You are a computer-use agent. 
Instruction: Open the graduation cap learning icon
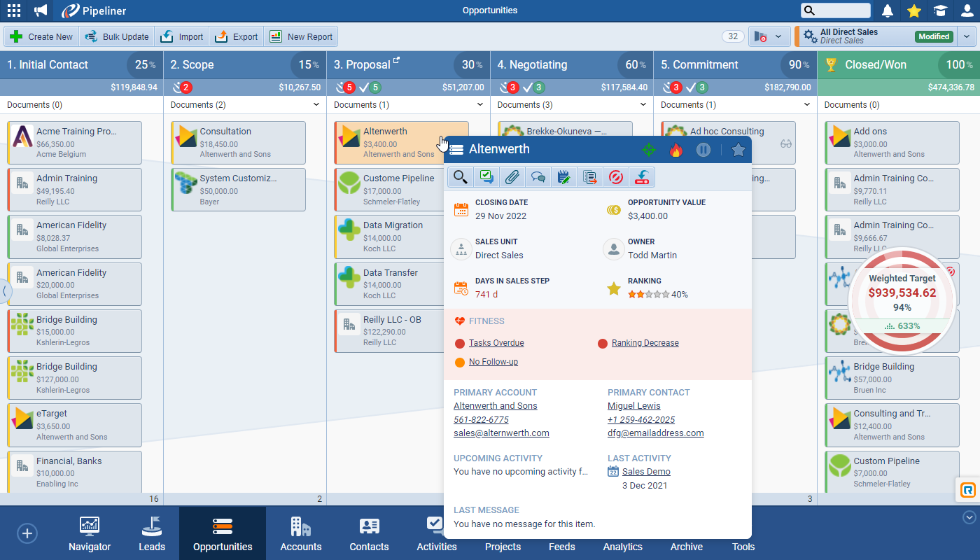[x=939, y=10]
